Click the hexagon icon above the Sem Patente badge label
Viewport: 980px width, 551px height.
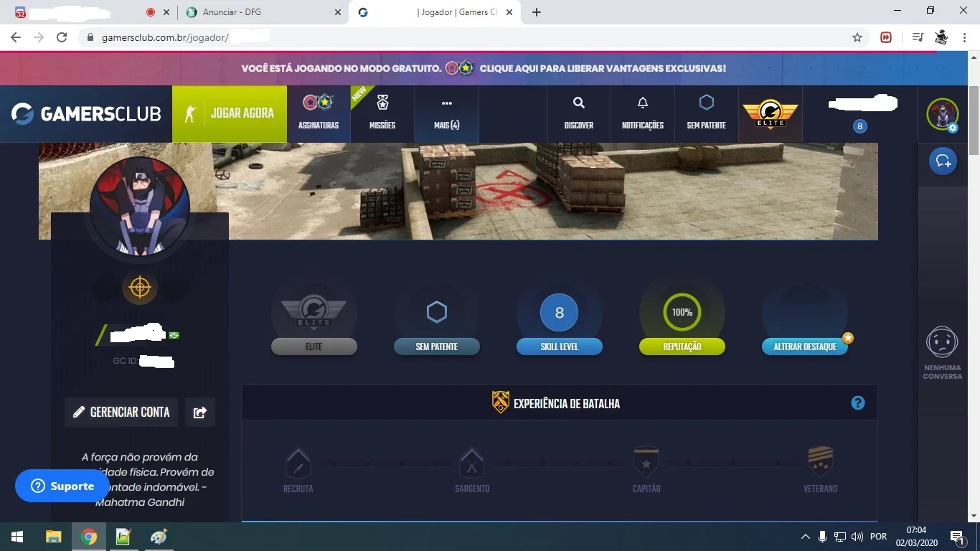437,312
